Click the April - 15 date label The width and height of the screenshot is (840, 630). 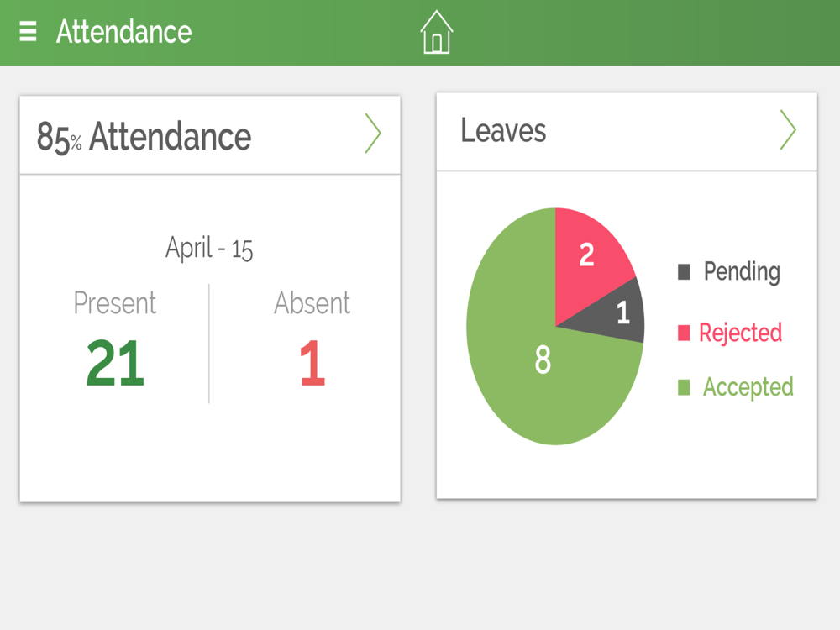[x=209, y=249]
